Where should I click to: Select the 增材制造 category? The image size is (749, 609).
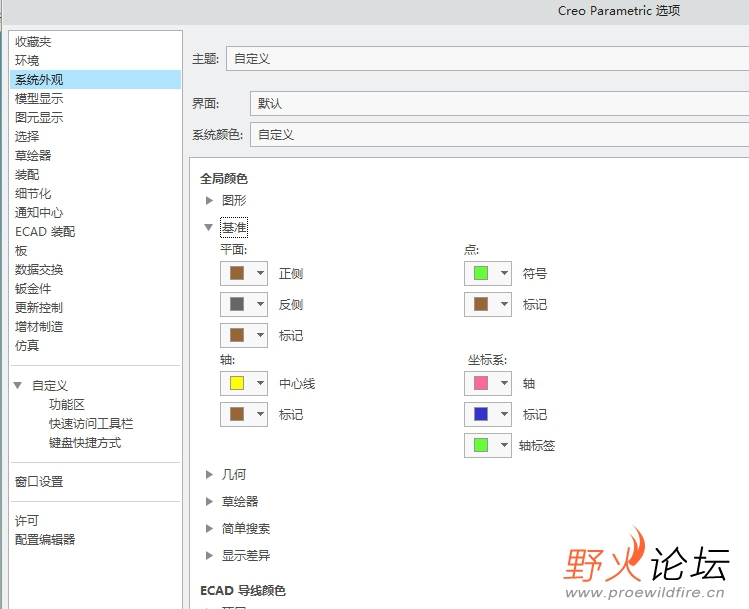coord(39,327)
